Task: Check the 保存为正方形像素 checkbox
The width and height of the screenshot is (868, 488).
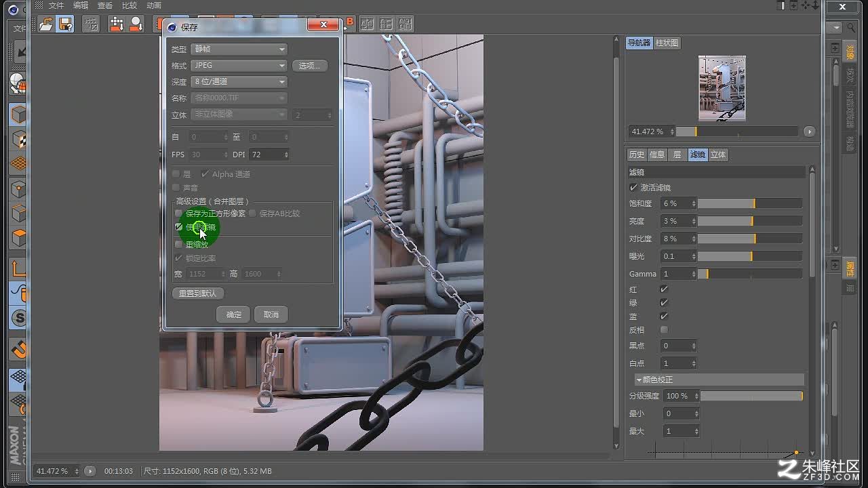Action: 179,213
